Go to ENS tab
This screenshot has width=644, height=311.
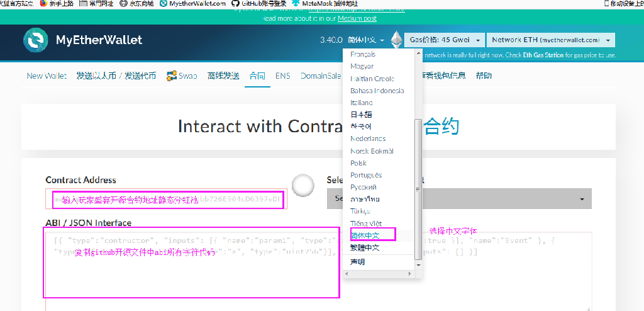[x=282, y=76]
